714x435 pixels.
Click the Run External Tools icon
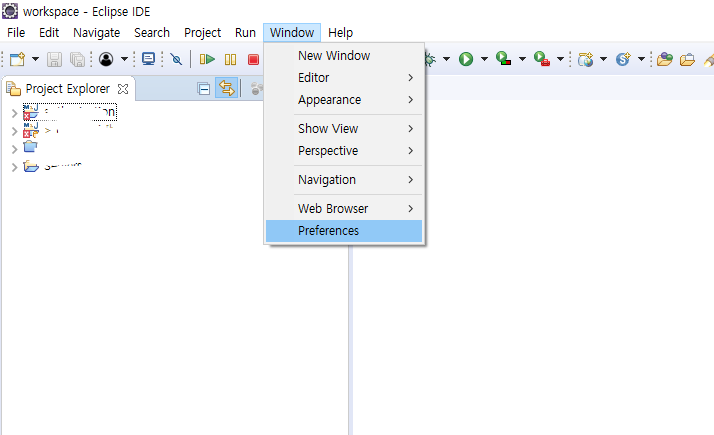tap(542, 58)
